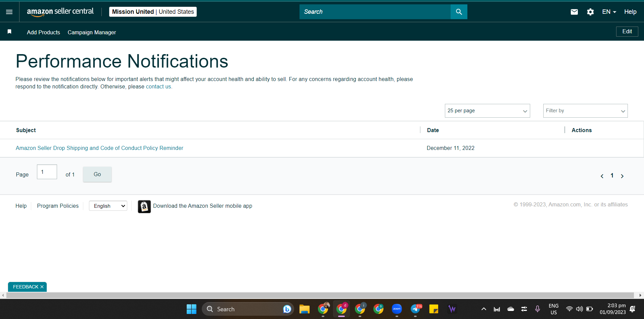The height and width of the screenshot is (319, 644).
Task: Click the Amazon Seller Central logo
Action: 60,12
